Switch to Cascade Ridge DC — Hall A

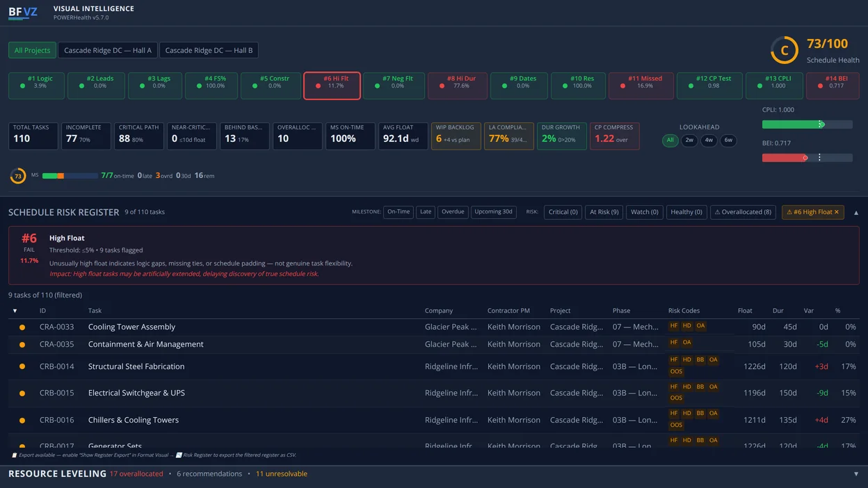pos(108,50)
